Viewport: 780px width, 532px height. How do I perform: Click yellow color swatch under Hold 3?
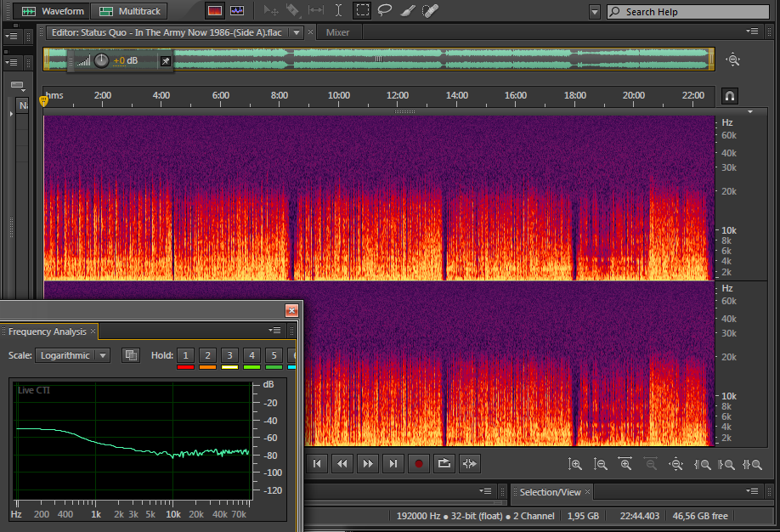[229, 367]
